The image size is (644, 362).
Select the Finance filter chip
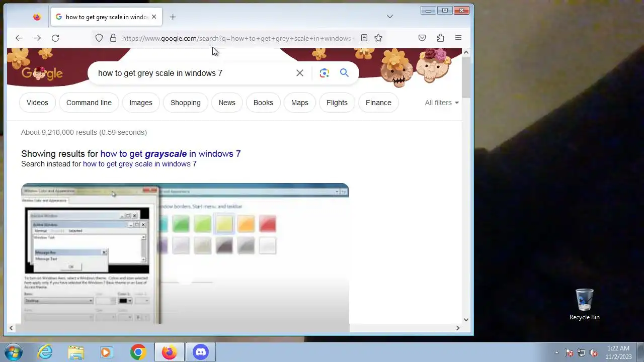[x=378, y=103]
